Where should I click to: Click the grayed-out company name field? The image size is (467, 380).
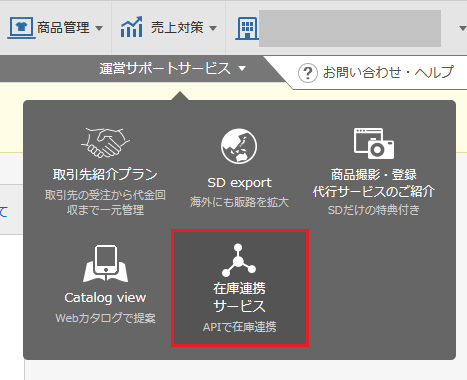click(x=350, y=28)
